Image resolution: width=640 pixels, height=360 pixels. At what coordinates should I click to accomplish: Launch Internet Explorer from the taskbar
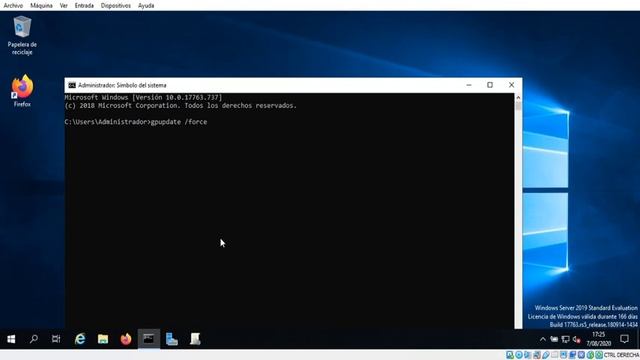click(80, 339)
